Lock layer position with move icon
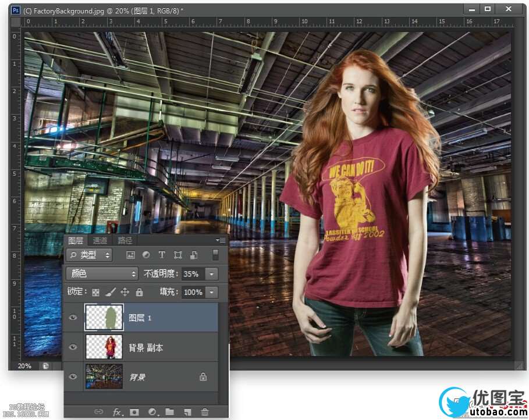529x420 pixels. [x=125, y=292]
